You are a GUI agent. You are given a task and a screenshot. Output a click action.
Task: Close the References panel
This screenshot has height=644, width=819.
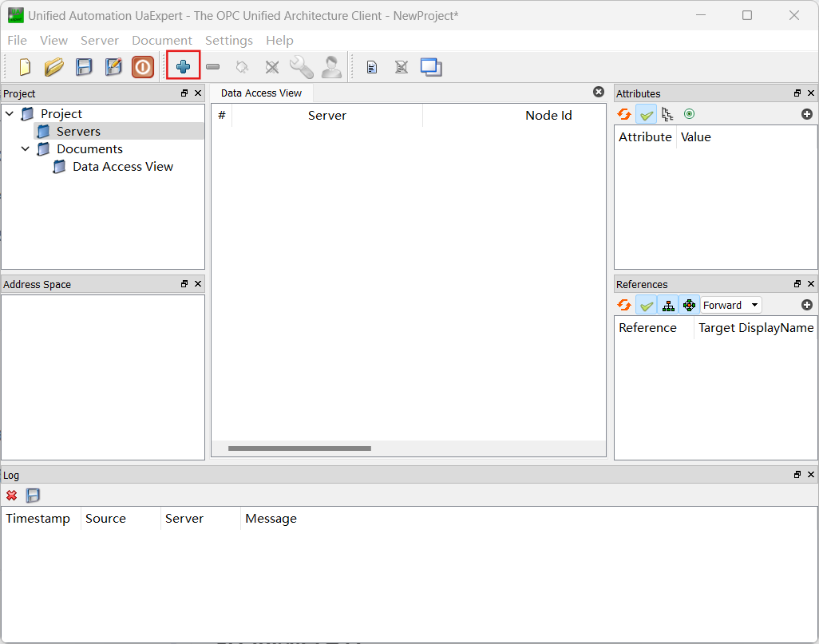pos(811,283)
